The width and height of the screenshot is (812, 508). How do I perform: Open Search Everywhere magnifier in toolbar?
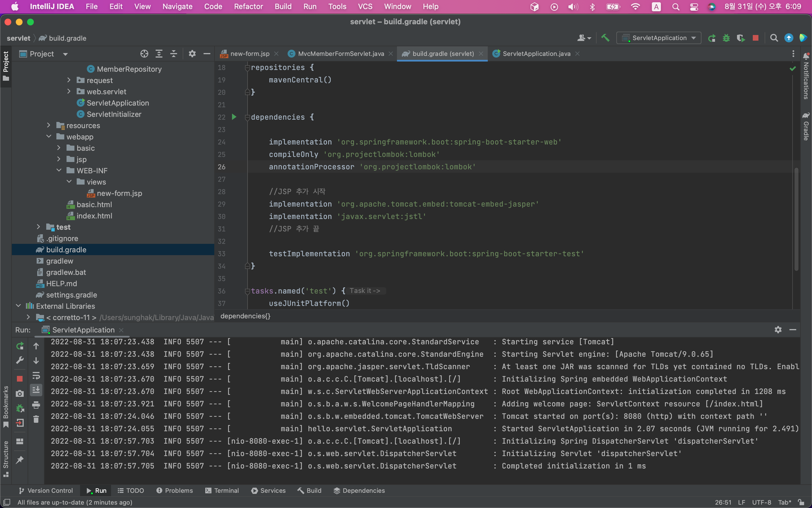tap(774, 38)
